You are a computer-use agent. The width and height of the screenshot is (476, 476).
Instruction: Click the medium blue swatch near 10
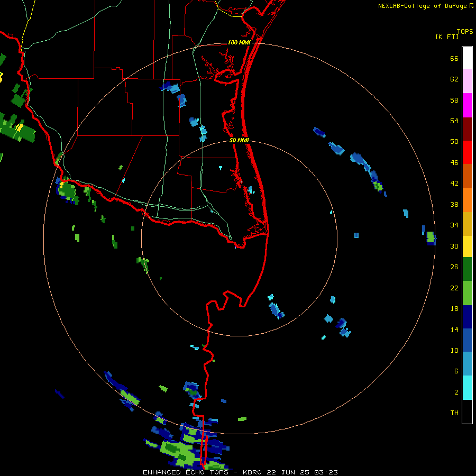click(467, 340)
